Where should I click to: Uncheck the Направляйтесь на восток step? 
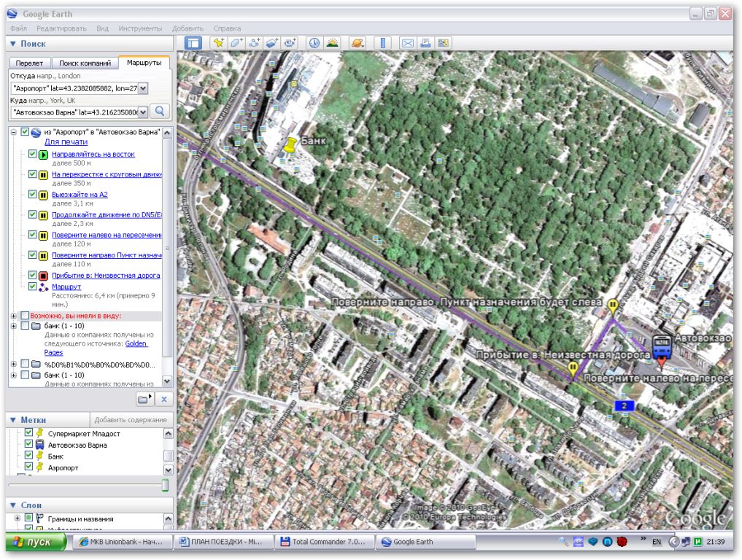pos(32,154)
